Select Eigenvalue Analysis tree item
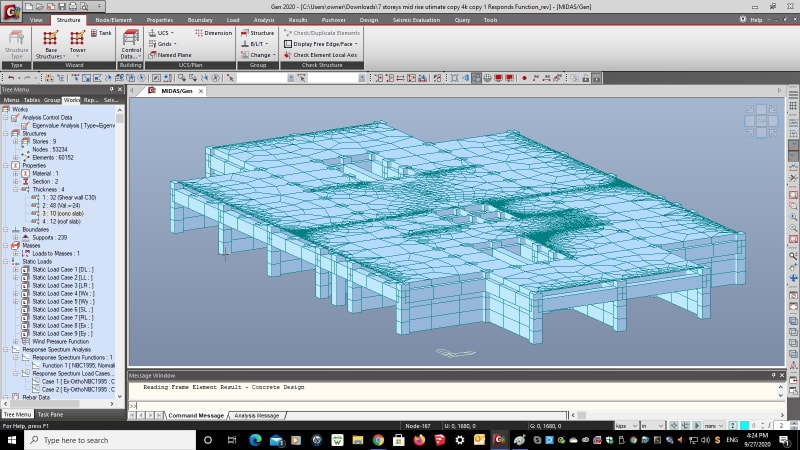800x450 pixels. pyautogui.click(x=73, y=126)
